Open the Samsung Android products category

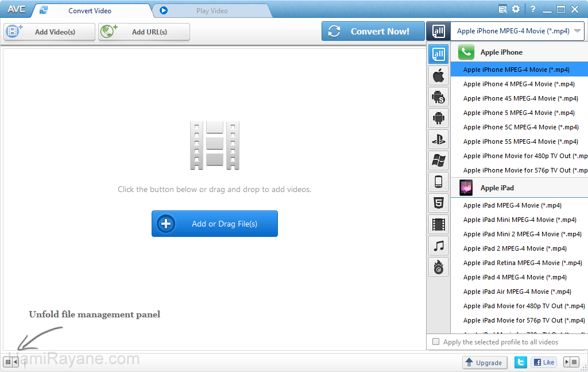(x=438, y=97)
